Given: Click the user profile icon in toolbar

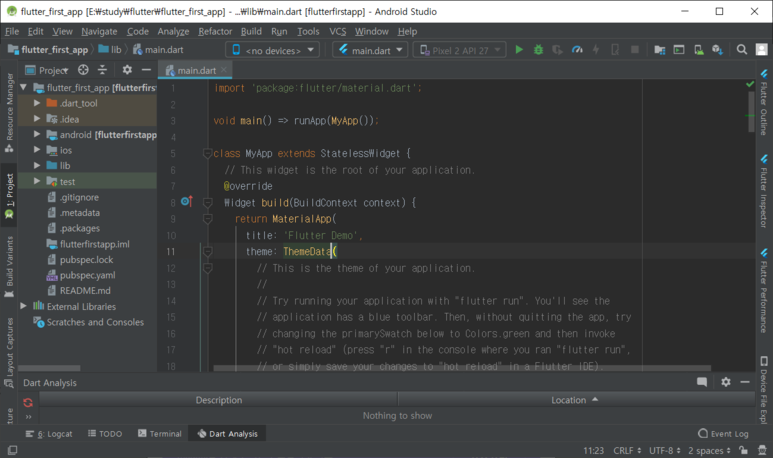Looking at the screenshot, I should 762,50.
